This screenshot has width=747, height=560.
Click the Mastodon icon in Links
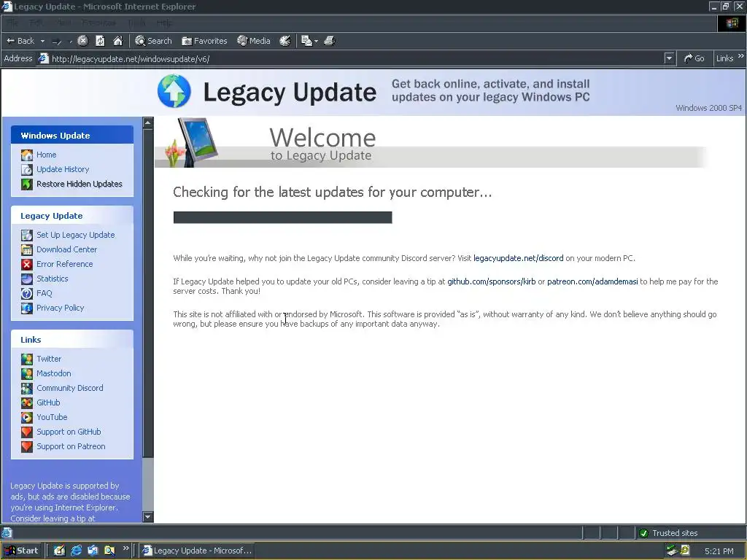pyautogui.click(x=27, y=373)
